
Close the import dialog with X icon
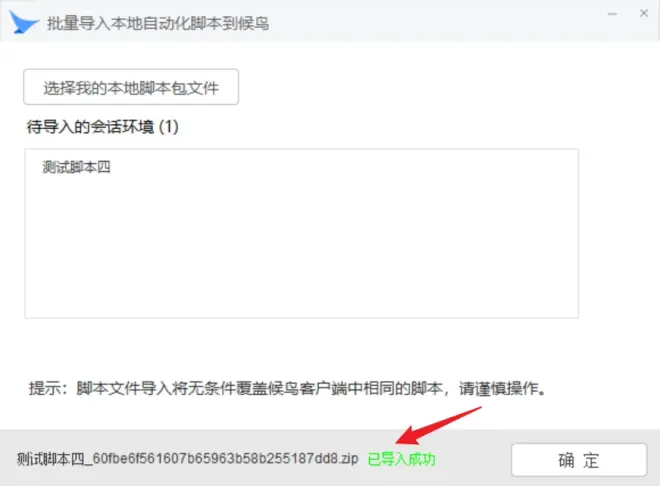click(x=644, y=13)
